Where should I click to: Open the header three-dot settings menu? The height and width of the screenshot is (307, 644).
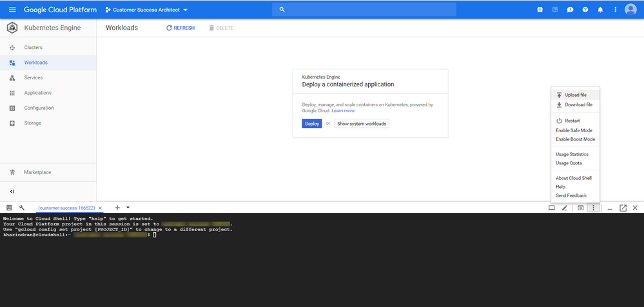615,10
